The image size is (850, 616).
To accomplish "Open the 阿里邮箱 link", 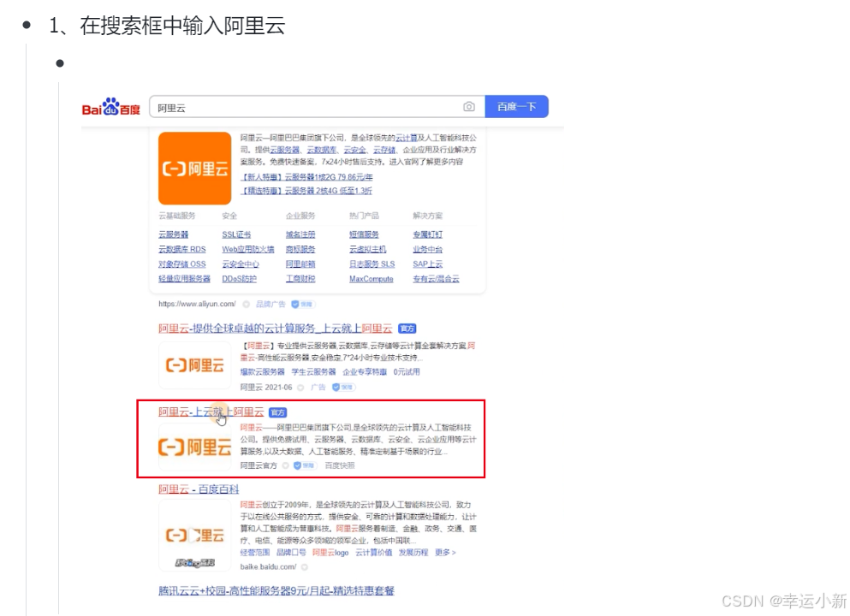I will pos(300,264).
